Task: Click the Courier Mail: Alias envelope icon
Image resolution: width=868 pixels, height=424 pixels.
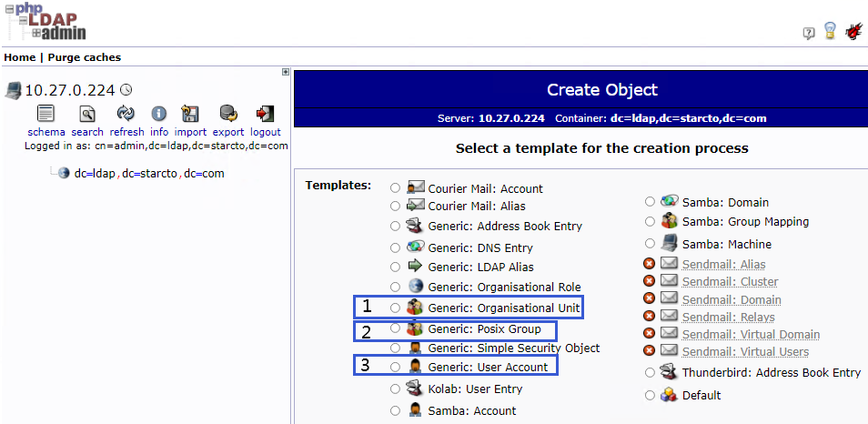Action: tap(415, 206)
